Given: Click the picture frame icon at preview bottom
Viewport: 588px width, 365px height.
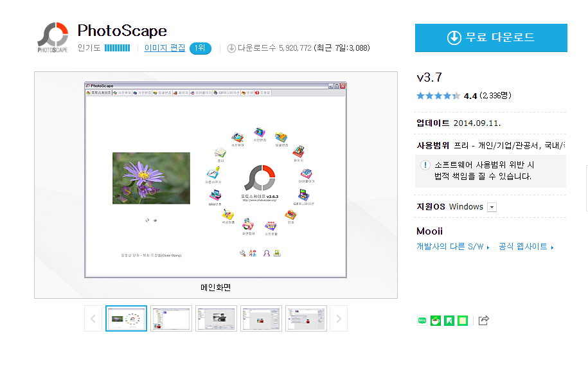Looking at the screenshot, I should [x=277, y=253].
